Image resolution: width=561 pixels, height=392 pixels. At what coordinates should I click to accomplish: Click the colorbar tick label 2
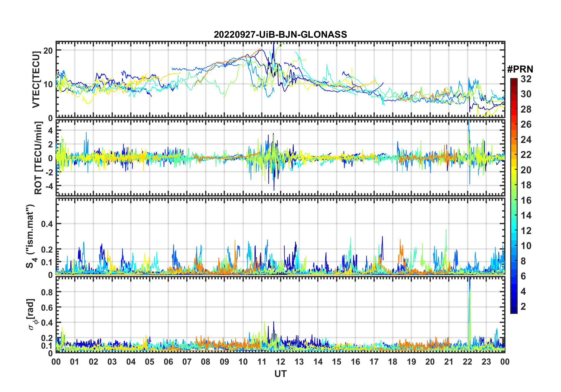pyautogui.click(x=523, y=307)
